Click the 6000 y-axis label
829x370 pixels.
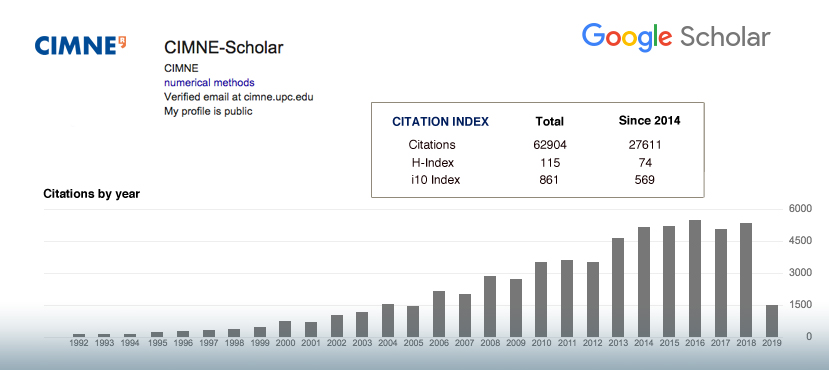(x=801, y=209)
